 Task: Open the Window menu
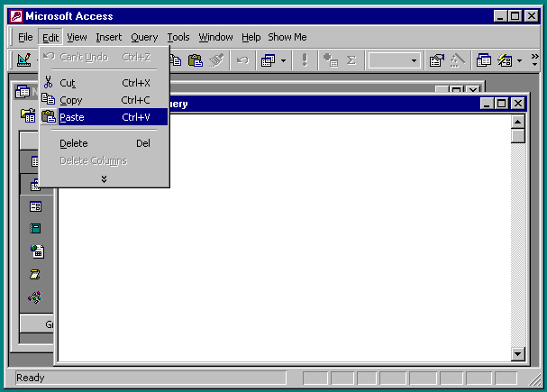(x=215, y=37)
